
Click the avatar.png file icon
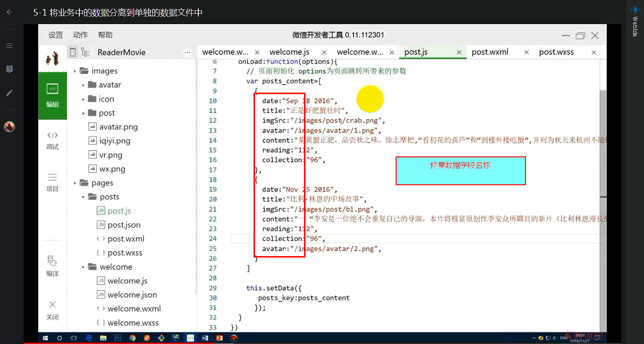(92, 127)
